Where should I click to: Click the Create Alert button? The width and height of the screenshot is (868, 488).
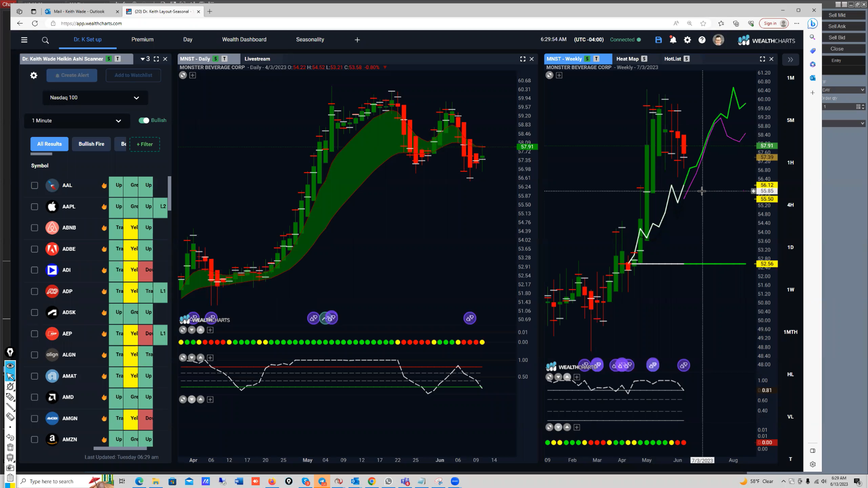tap(72, 75)
